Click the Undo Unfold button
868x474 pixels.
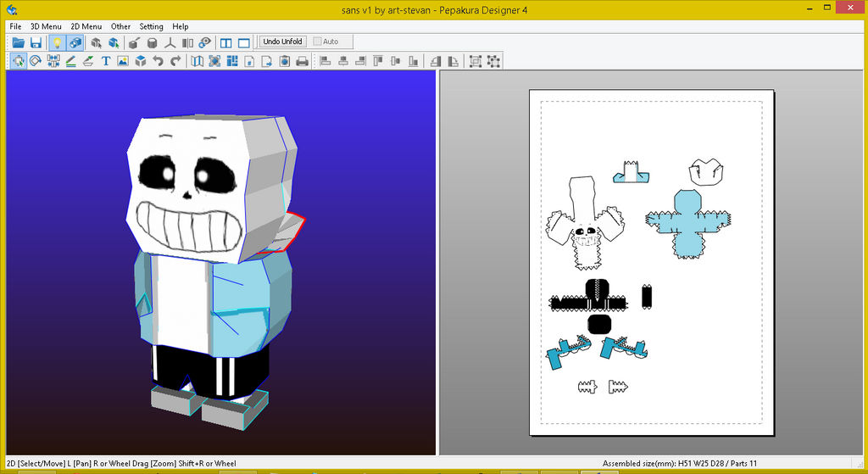click(x=282, y=42)
